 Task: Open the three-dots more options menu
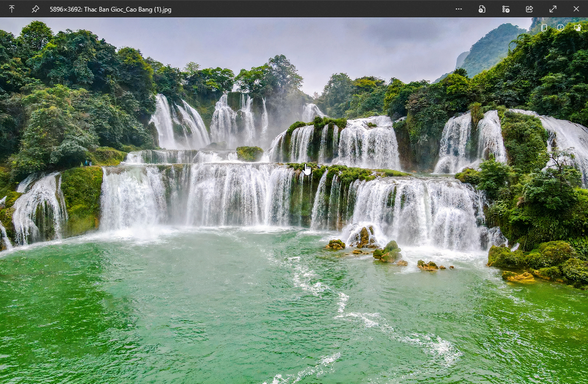click(x=459, y=9)
